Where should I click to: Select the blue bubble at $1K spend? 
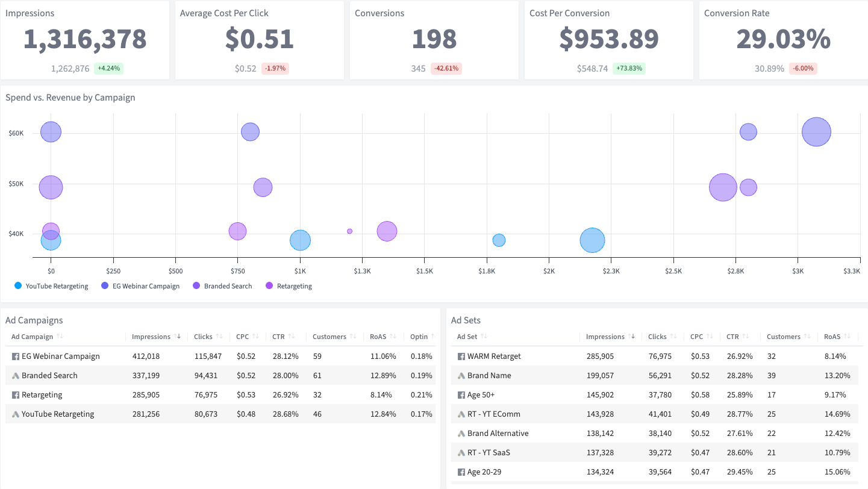(x=300, y=240)
